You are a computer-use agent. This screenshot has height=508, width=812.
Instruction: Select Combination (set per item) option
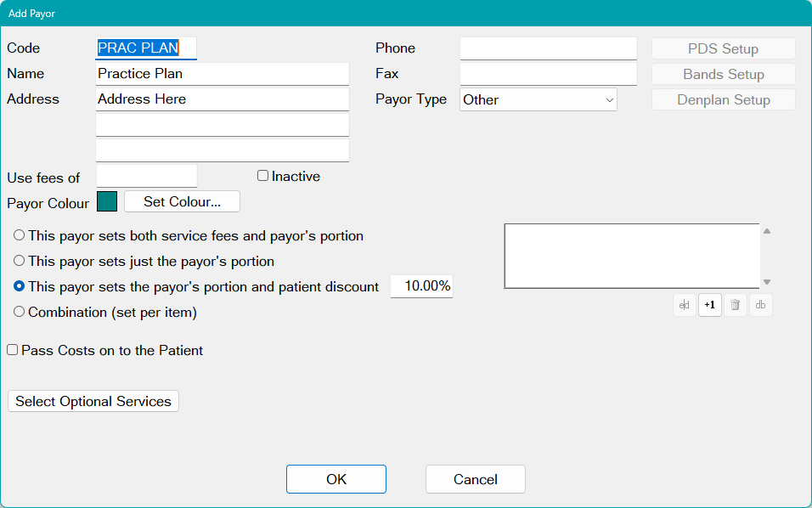coord(20,312)
